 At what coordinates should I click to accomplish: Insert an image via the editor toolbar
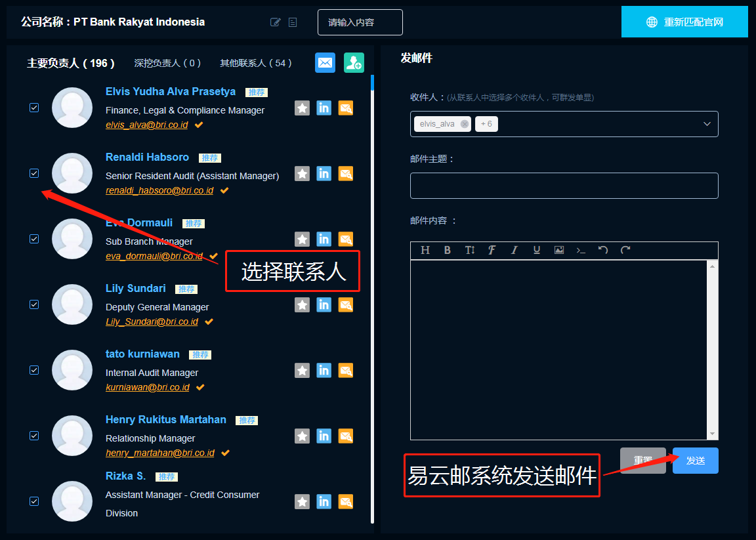click(x=559, y=250)
